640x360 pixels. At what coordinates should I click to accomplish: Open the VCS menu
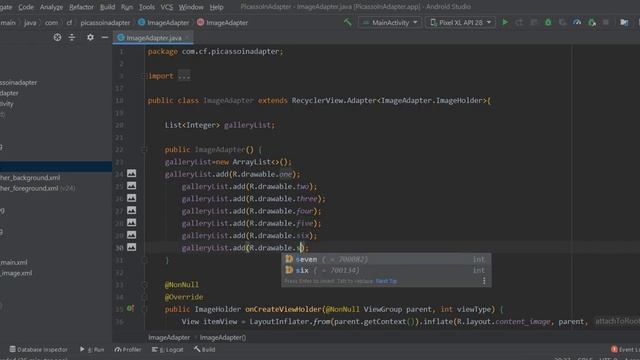click(x=167, y=7)
